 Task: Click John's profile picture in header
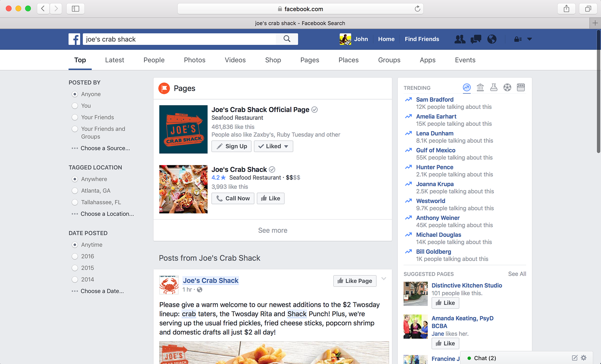[x=345, y=39]
